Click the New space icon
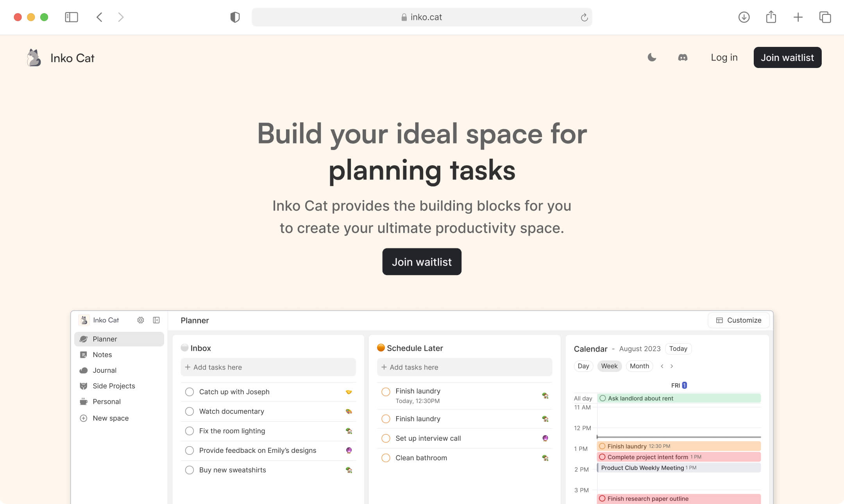This screenshot has width=844, height=504. coord(83,418)
